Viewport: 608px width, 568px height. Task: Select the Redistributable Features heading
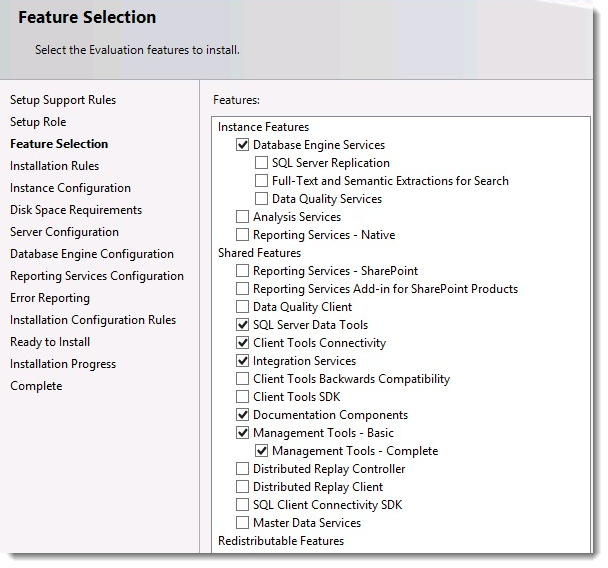pos(281,541)
